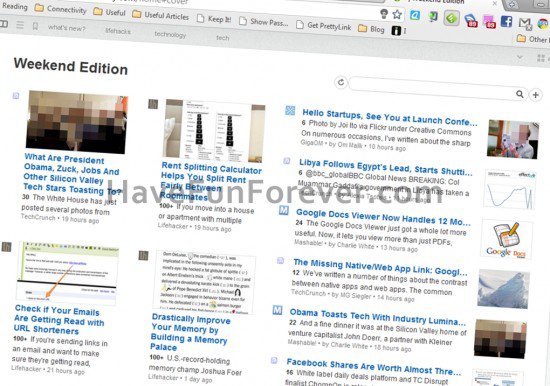Click the Rent Splitting Calculator screenshot thumbnail
Viewport: 550px width, 386px height.
click(x=214, y=131)
